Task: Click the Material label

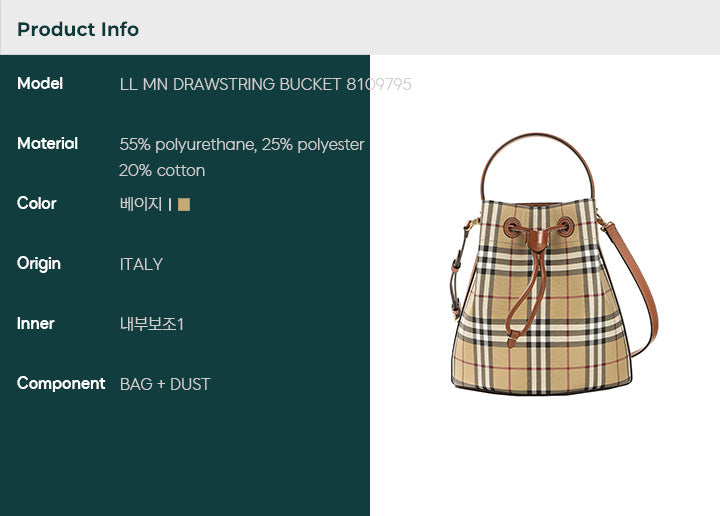Action: click(x=47, y=143)
